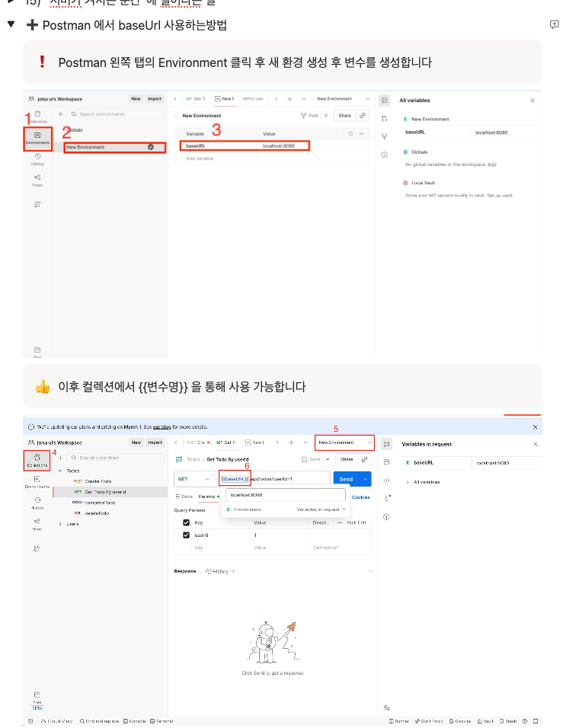Close the Variables in request panel

(536, 444)
